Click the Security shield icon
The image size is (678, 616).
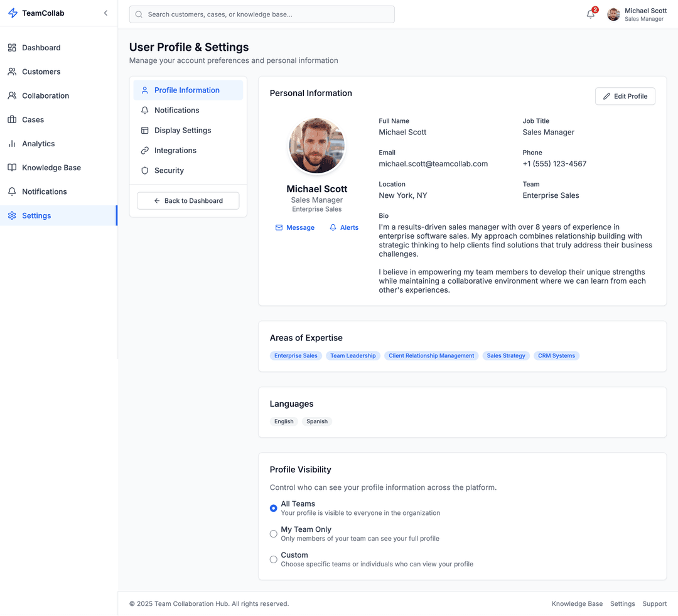[144, 170]
